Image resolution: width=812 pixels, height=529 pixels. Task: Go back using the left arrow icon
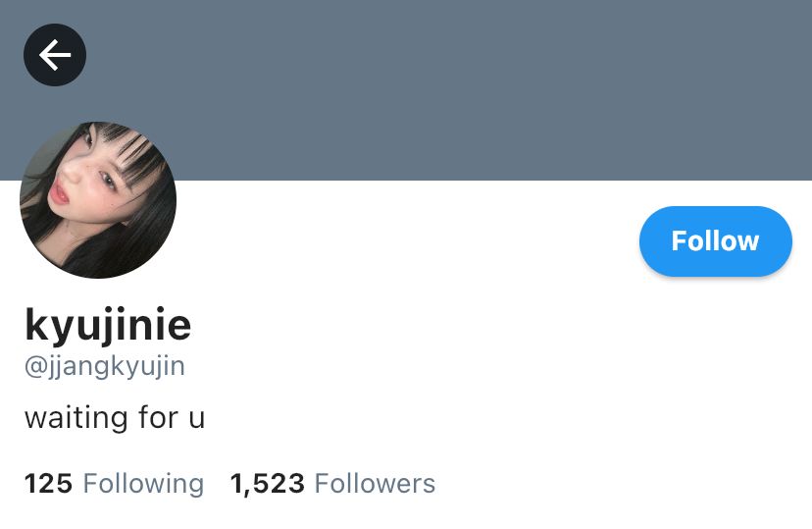tap(54, 55)
